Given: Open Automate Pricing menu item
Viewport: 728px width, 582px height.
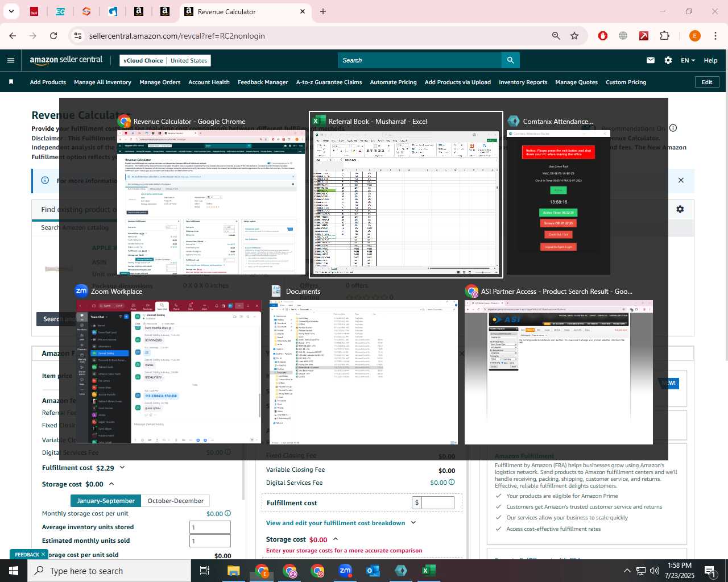Looking at the screenshot, I should pos(393,82).
